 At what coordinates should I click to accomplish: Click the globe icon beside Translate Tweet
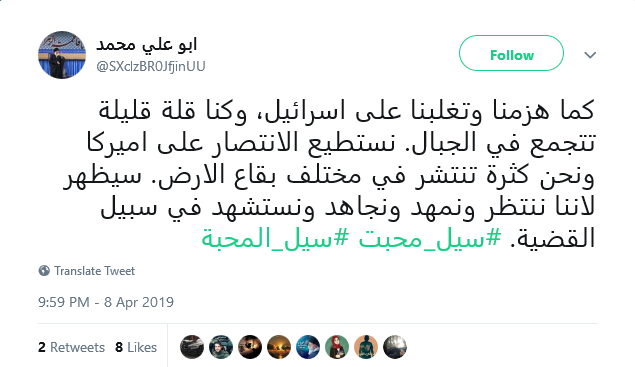[x=44, y=271]
